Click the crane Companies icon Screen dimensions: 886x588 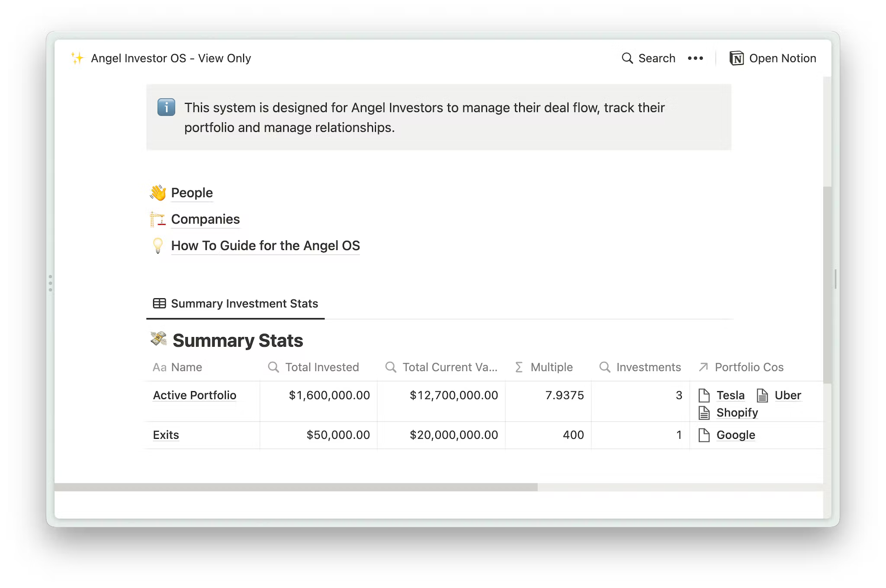[x=158, y=219]
